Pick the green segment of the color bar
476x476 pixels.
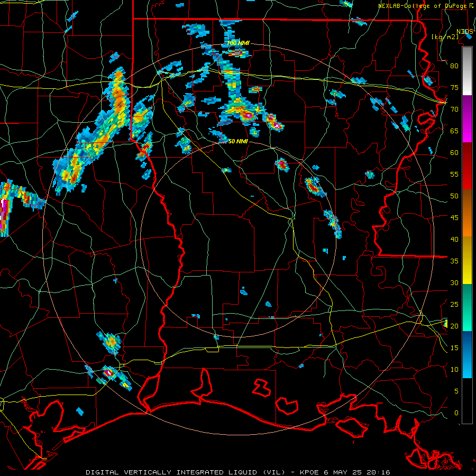[x=467, y=307]
